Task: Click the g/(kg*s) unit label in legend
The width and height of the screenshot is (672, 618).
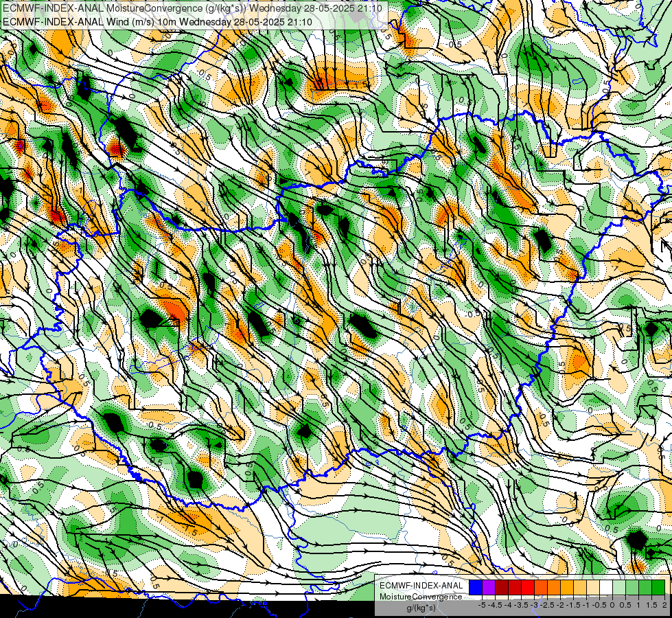Action: [421, 608]
